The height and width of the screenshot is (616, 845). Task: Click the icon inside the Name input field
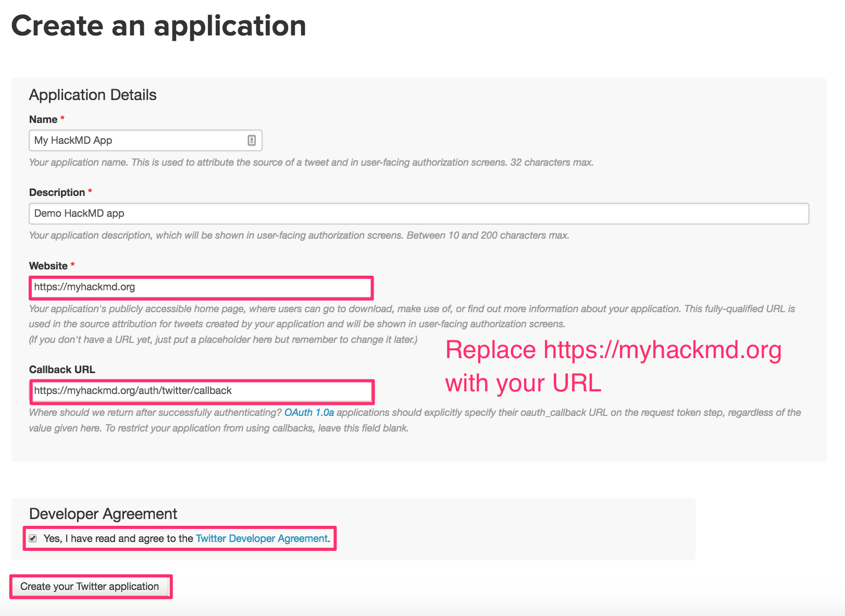tap(252, 140)
